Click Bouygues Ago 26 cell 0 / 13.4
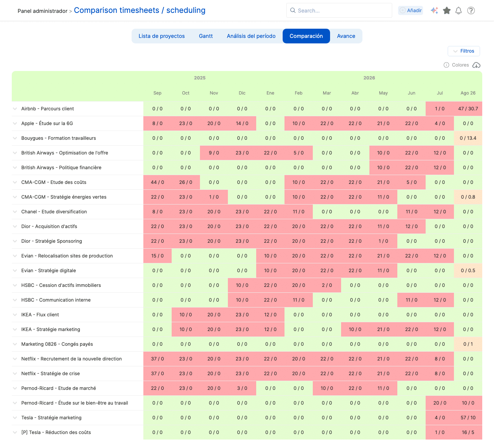 click(468, 138)
